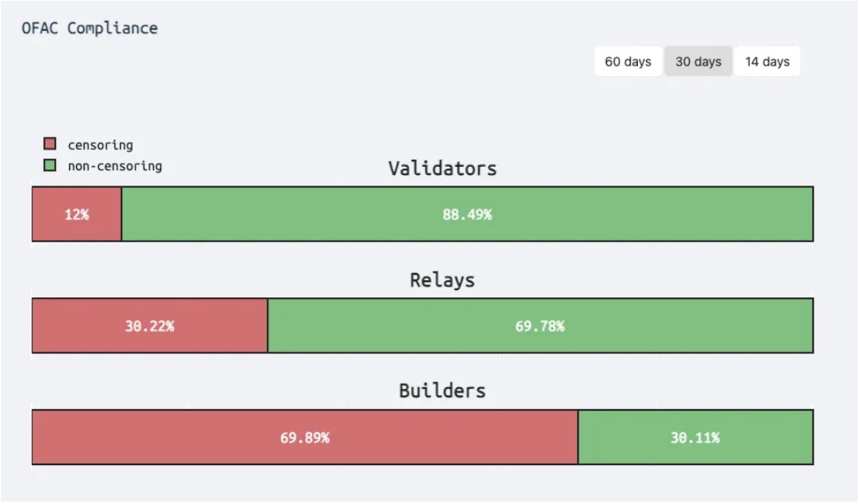This screenshot has height=504, width=860.
Task: Click the red censoring legend swatch
Action: pos(50,144)
